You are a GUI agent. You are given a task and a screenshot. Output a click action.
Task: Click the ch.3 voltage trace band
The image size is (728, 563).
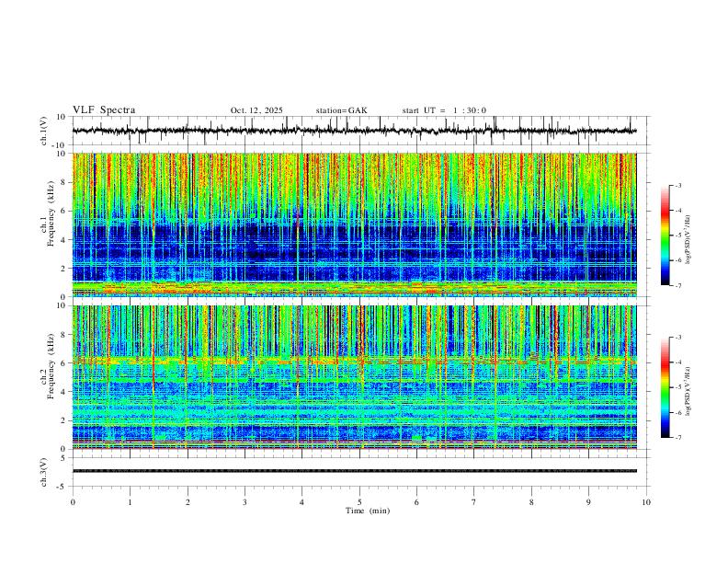point(354,471)
